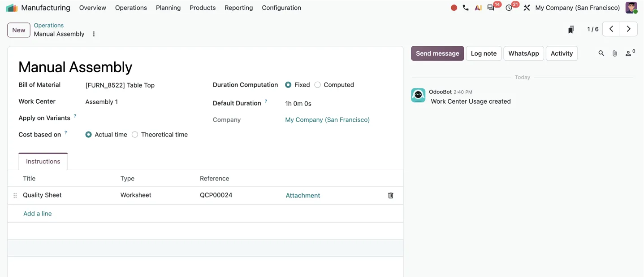Open the Manual Assembly actions menu
The image size is (644, 277).
point(94,34)
